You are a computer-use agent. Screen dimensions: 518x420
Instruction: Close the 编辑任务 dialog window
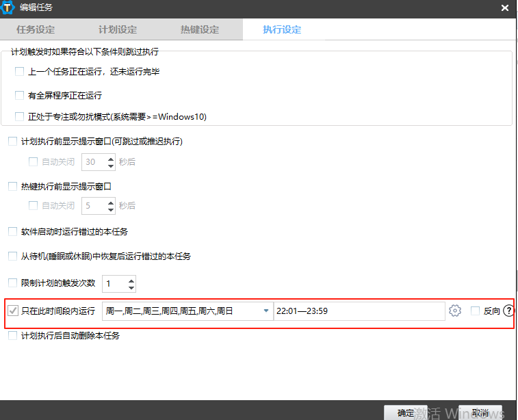[x=504, y=8]
